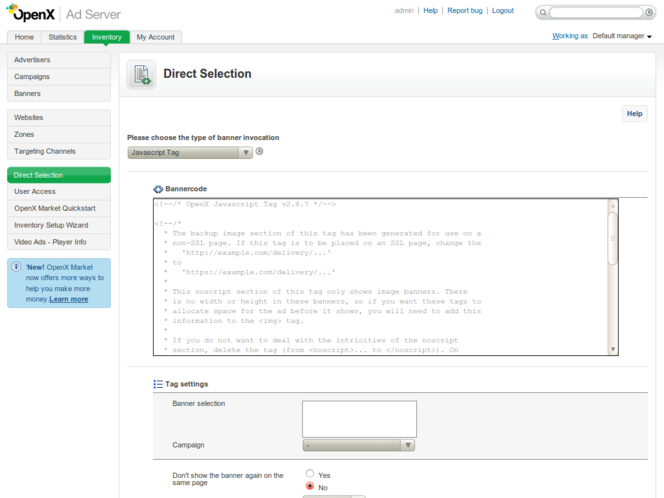Select No for don't show banner again
The height and width of the screenshot is (498, 664).
(x=310, y=487)
